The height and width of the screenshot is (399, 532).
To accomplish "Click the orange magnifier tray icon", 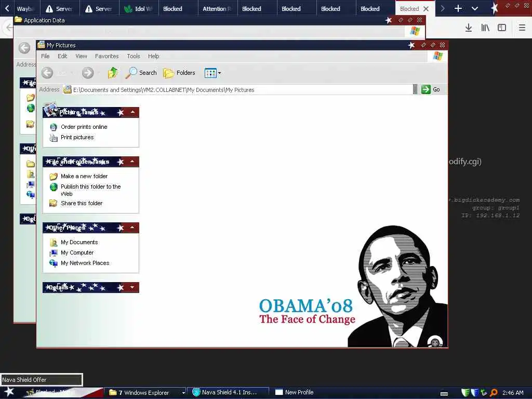I will pos(494,393).
